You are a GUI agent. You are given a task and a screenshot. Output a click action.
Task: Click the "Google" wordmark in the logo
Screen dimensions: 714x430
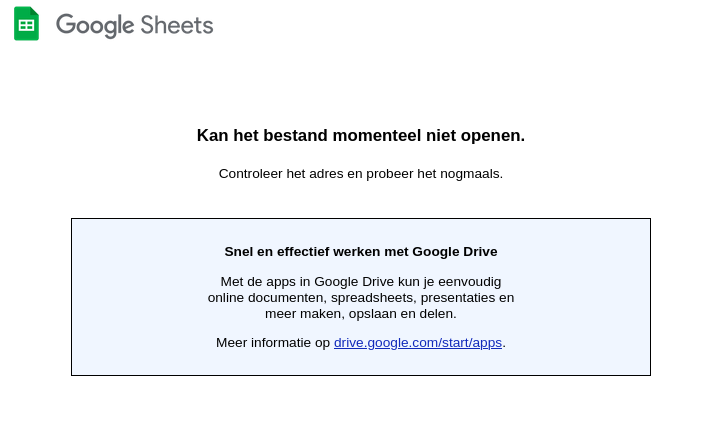click(x=95, y=25)
